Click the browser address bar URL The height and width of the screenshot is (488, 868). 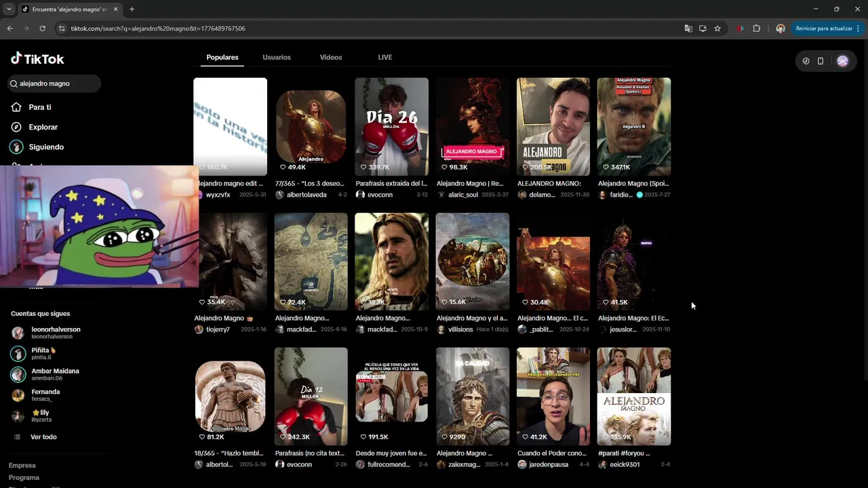point(158,28)
